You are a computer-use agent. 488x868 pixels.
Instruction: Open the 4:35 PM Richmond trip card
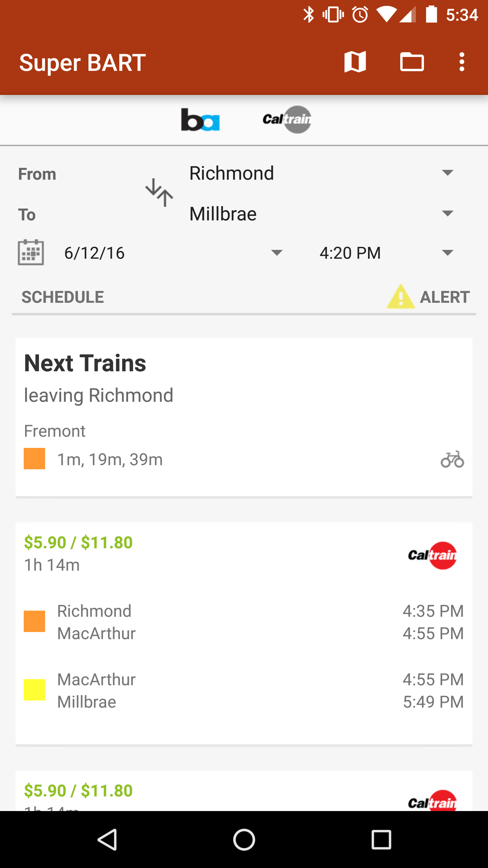244,622
